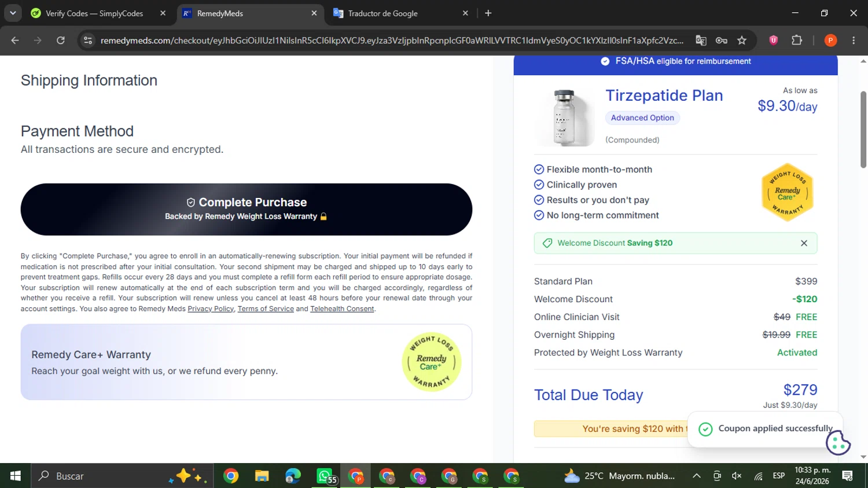868x488 pixels.
Task: Click the Tirzepatide Plan title
Action: pyautogui.click(x=664, y=96)
